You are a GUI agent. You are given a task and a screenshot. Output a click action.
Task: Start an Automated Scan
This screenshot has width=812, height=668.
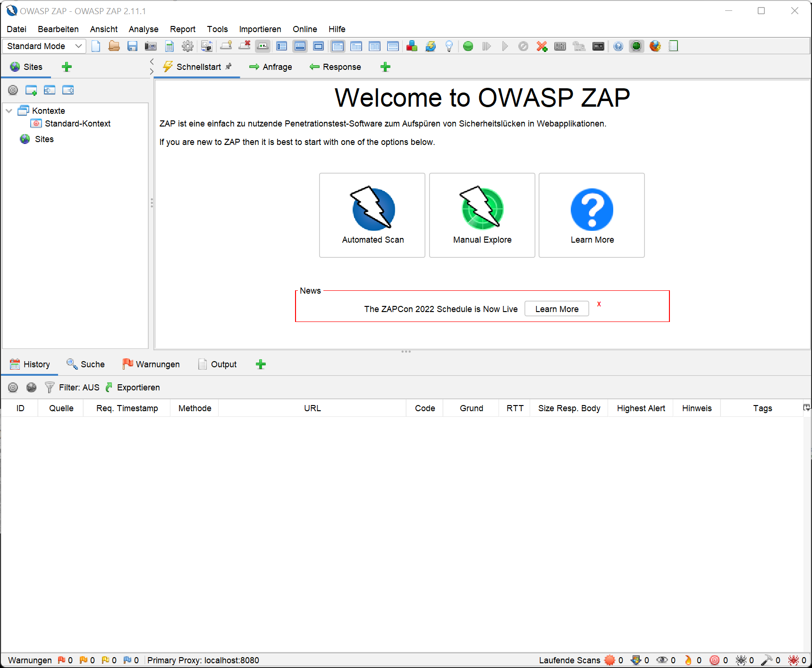[x=372, y=215]
